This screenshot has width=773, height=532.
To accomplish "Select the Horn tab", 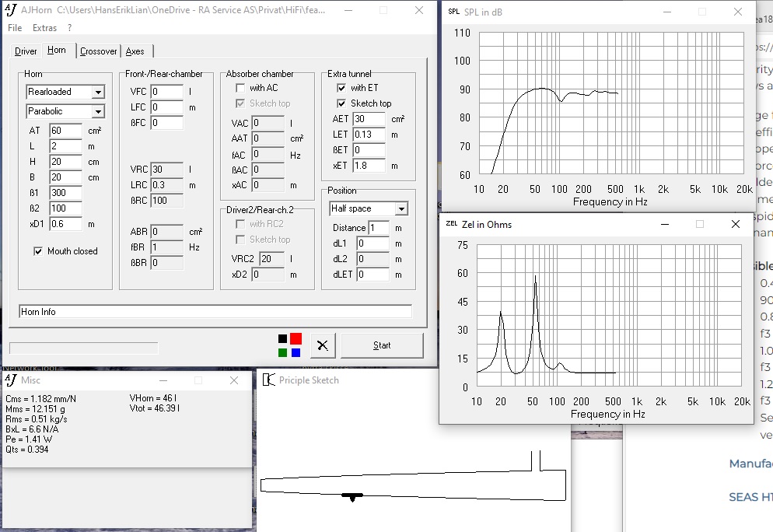I will pyautogui.click(x=57, y=50).
